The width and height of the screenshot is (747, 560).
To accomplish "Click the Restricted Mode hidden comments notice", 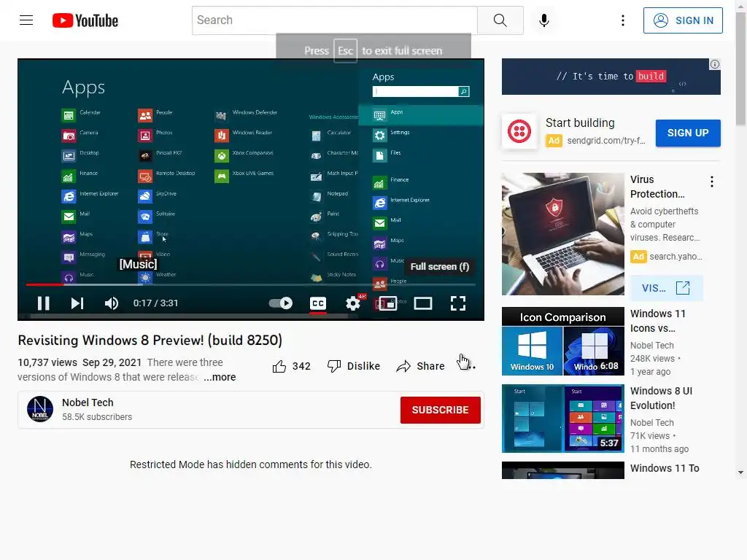I will (x=251, y=464).
